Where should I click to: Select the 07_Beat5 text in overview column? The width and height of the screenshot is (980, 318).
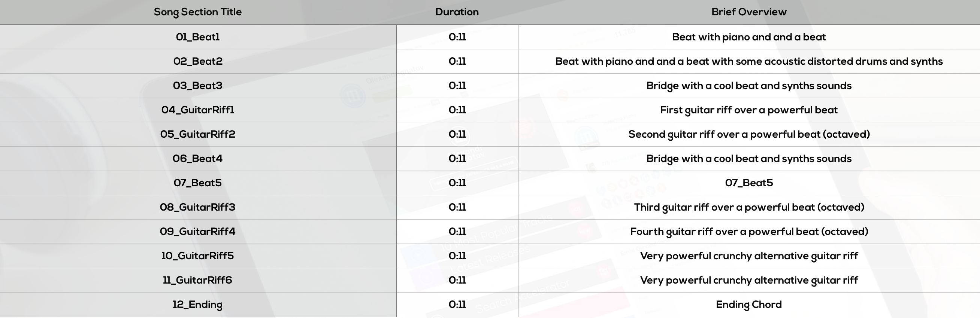pos(749,183)
